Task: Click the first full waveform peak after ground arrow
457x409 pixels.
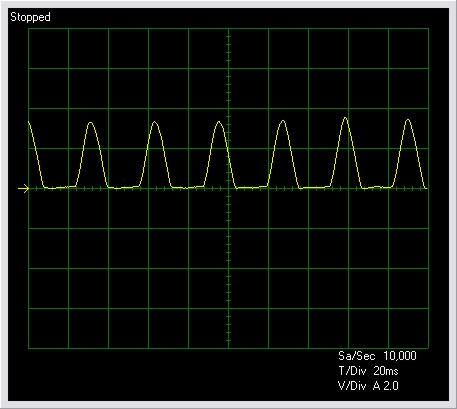Action: pos(91,123)
